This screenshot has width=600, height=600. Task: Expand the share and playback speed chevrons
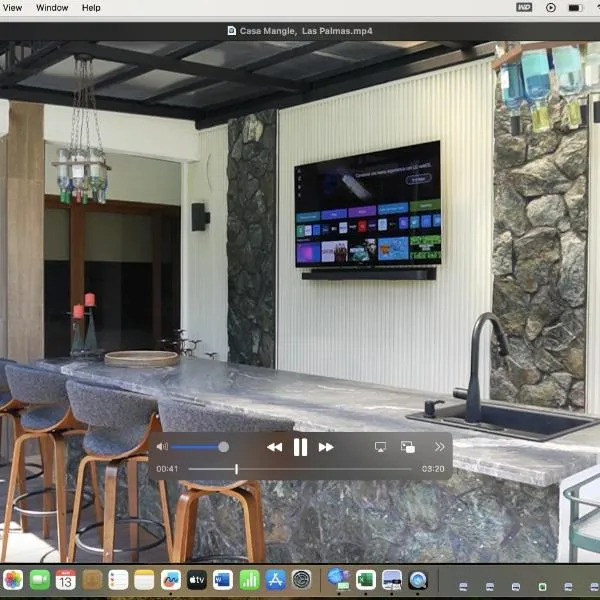click(x=439, y=447)
